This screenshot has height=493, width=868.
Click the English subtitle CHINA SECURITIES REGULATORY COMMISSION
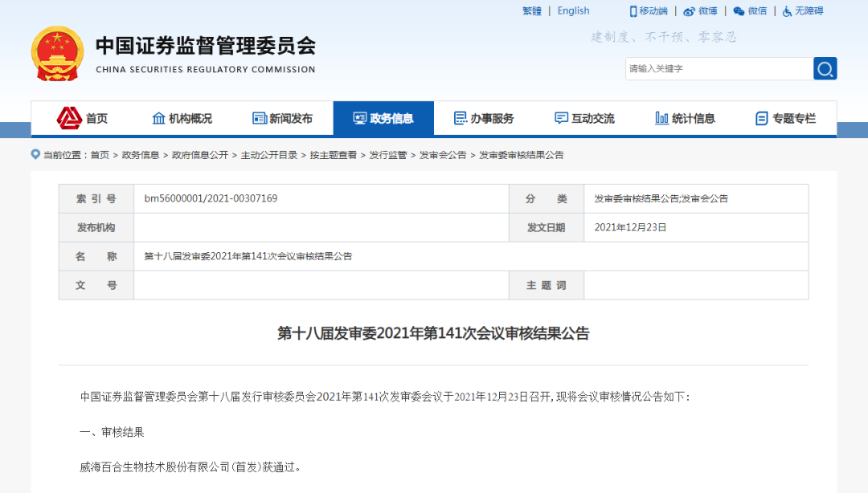[206, 70]
